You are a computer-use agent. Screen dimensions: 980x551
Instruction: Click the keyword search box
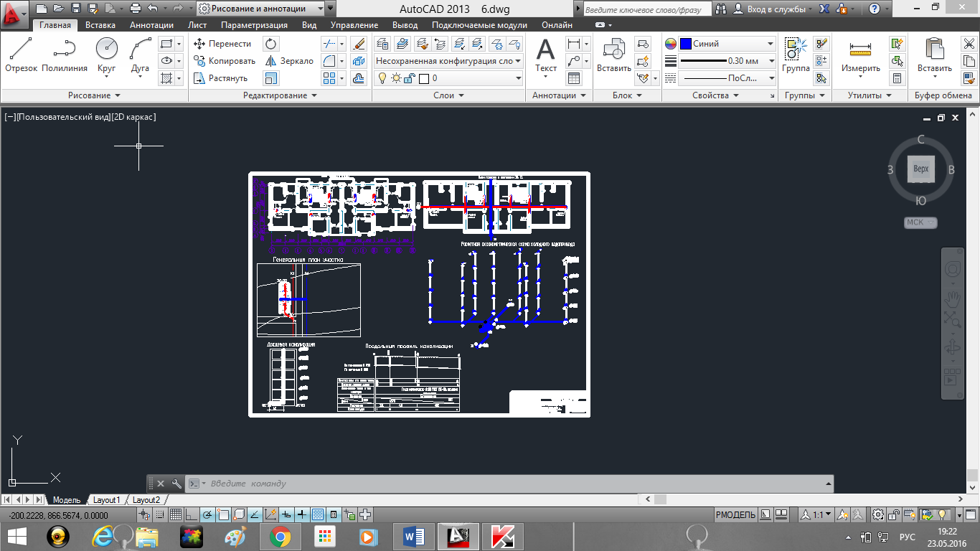647,9
